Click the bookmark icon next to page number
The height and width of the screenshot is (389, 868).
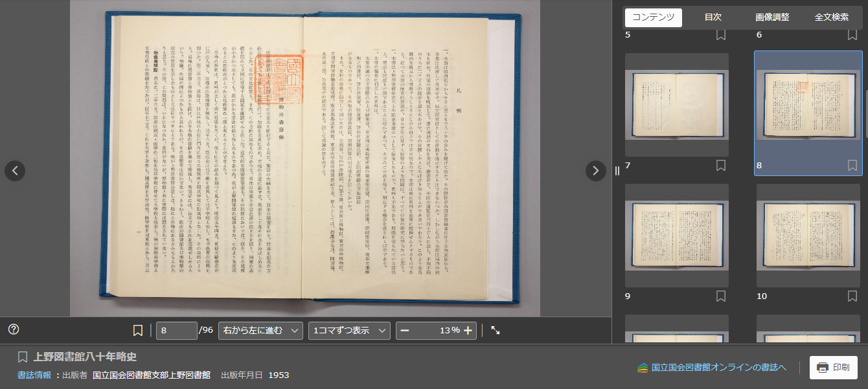point(137,330)
